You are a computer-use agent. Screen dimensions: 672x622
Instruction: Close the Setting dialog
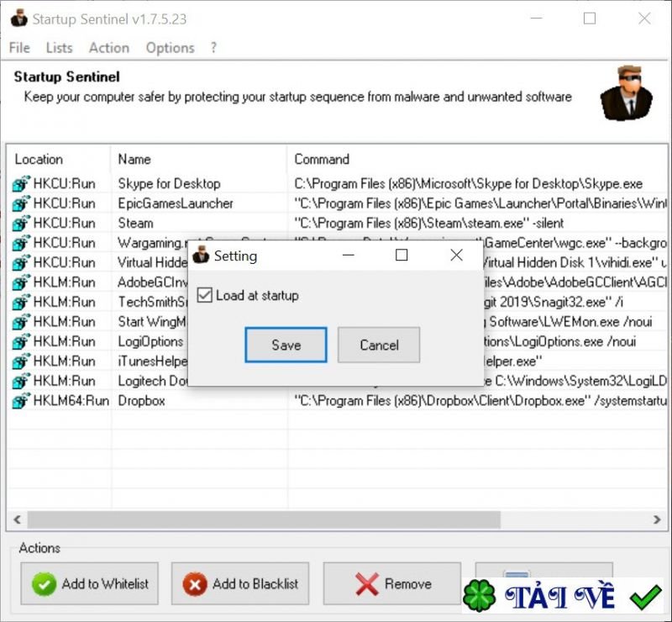(x=456, y=255)
